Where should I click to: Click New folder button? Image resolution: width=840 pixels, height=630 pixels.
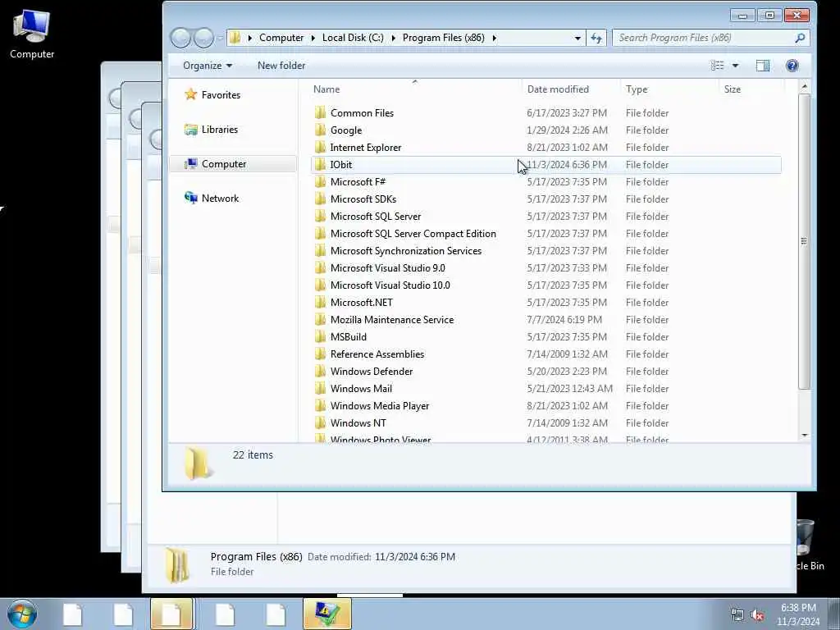[281, 66]
